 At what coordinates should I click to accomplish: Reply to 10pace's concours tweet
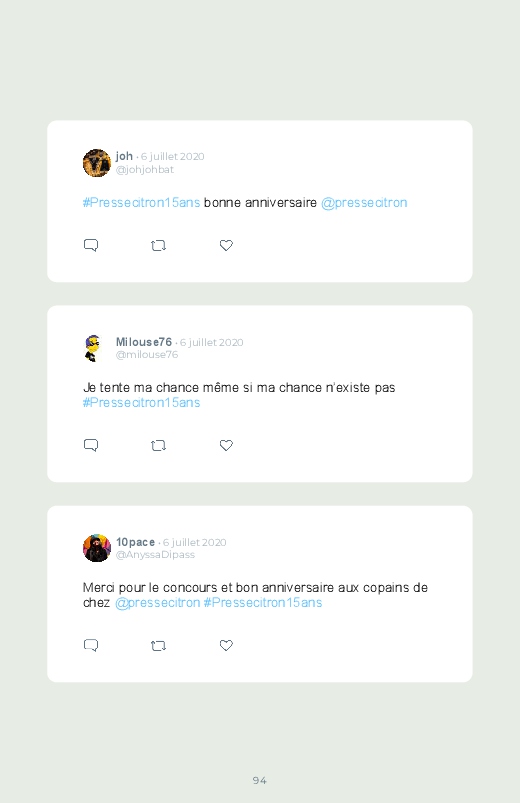point(91,645)
